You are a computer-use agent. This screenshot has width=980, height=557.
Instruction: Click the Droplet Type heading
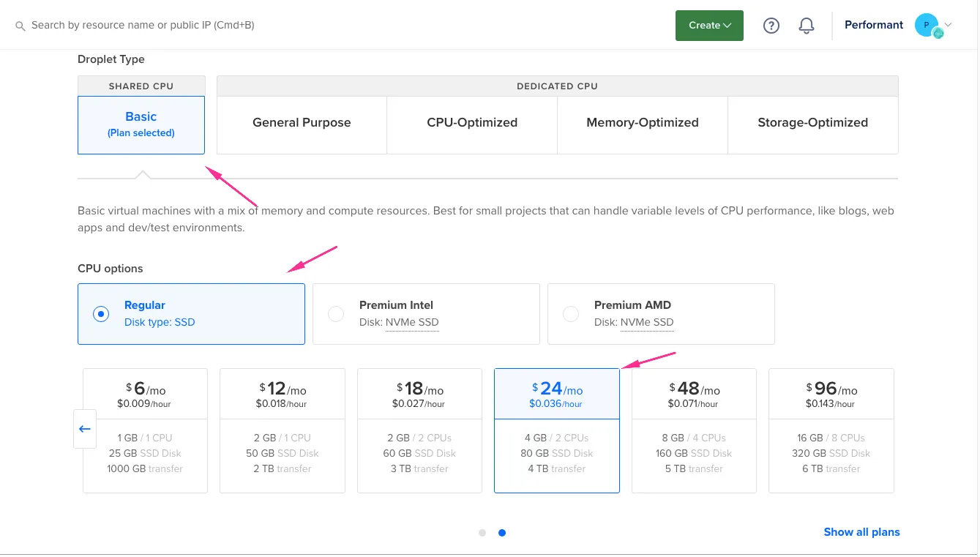coord(111,59)
